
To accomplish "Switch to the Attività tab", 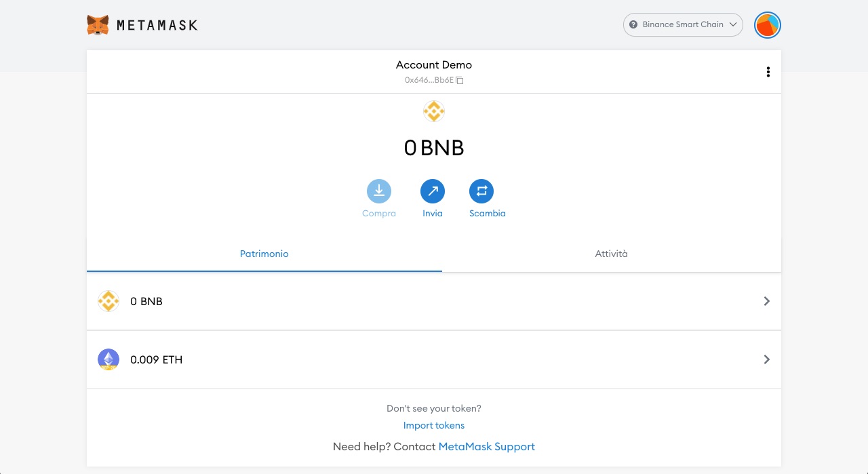I will (612, 254).
